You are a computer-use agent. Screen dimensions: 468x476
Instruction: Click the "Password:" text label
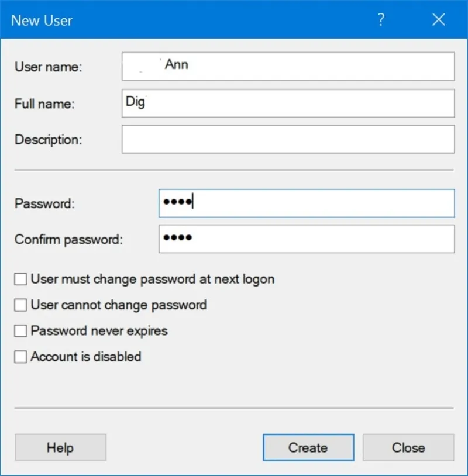(44, 203)
